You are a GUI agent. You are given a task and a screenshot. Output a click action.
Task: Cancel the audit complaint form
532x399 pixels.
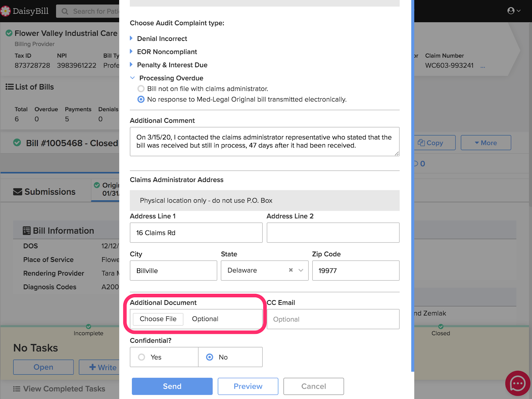coord(314,386)
